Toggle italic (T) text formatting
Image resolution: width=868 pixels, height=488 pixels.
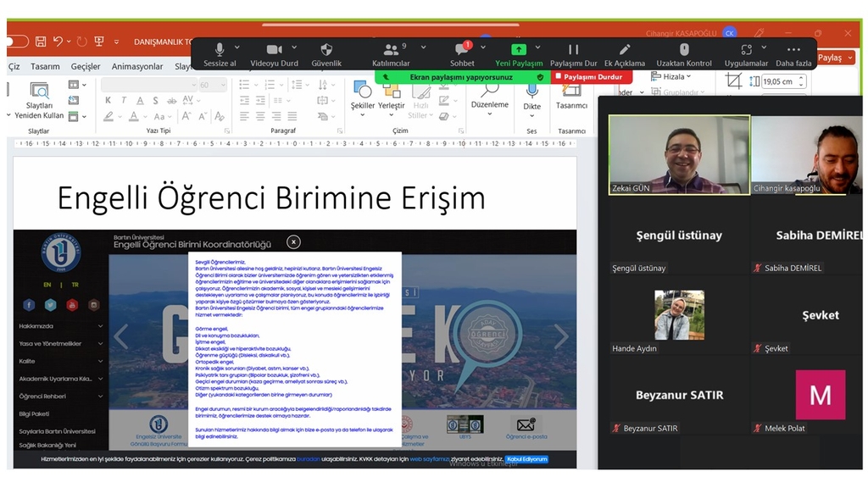tap(124, 100)
